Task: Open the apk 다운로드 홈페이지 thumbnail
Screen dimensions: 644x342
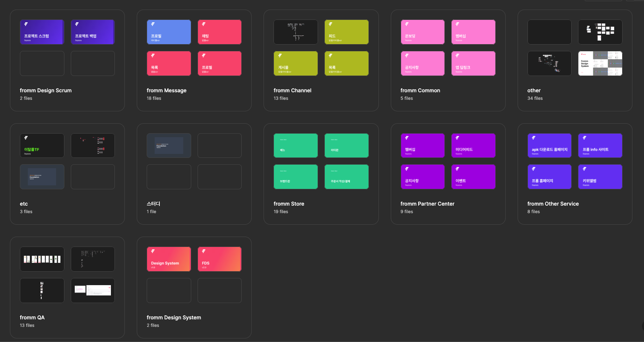Action: tap(549, 146)
